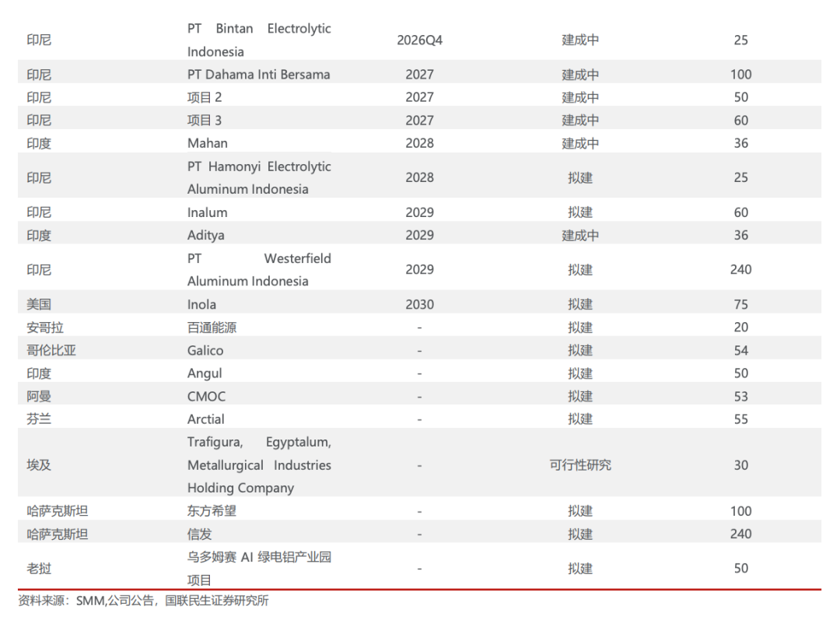The height and width of the screenshot is (627, 840).
Task: Click the PT Dahama Inti Bersama cell
Action: point(258,75)
